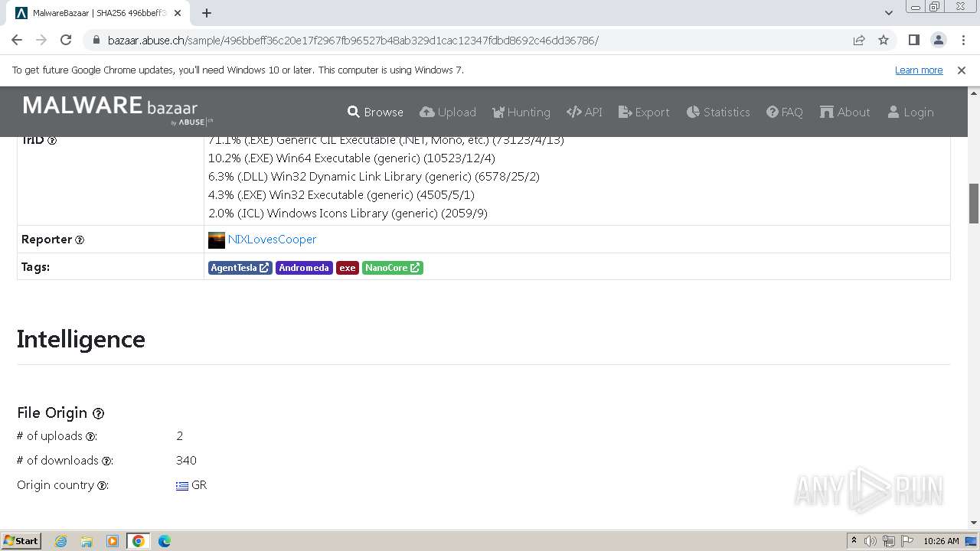Click the help icon next to File Origin
Viewport: 980px width, 551px height.
coord(98,413)
